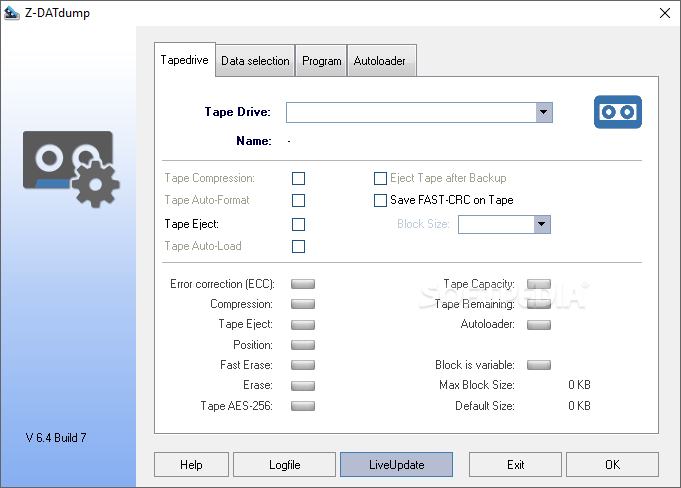The width and height of the screenshot is (681, 488).
Task: Click the Compression status indicator
Action: click(303, 304)
